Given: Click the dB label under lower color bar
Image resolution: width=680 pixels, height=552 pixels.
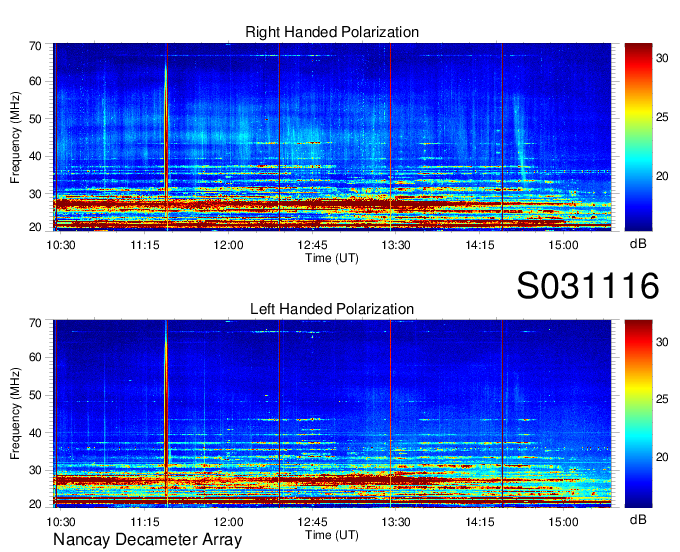Looking at the screenshot, I should point(638,519).
